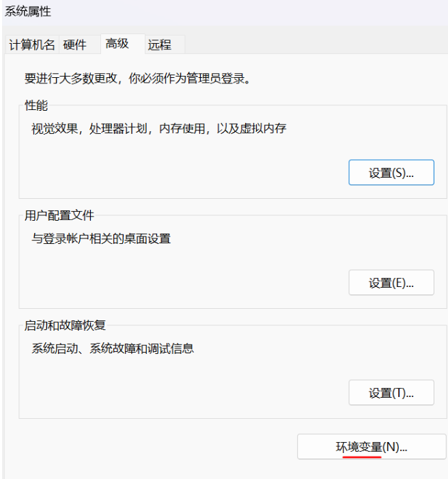Click the 系统属性 window title
Viewport: 448px width, 479px height.
point(28,12)
